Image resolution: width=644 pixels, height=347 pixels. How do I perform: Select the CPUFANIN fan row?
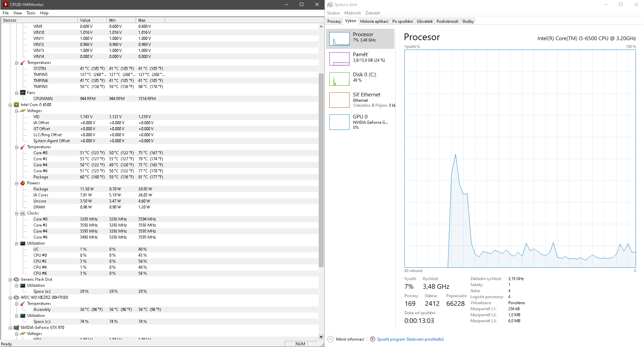click(159, 99)
